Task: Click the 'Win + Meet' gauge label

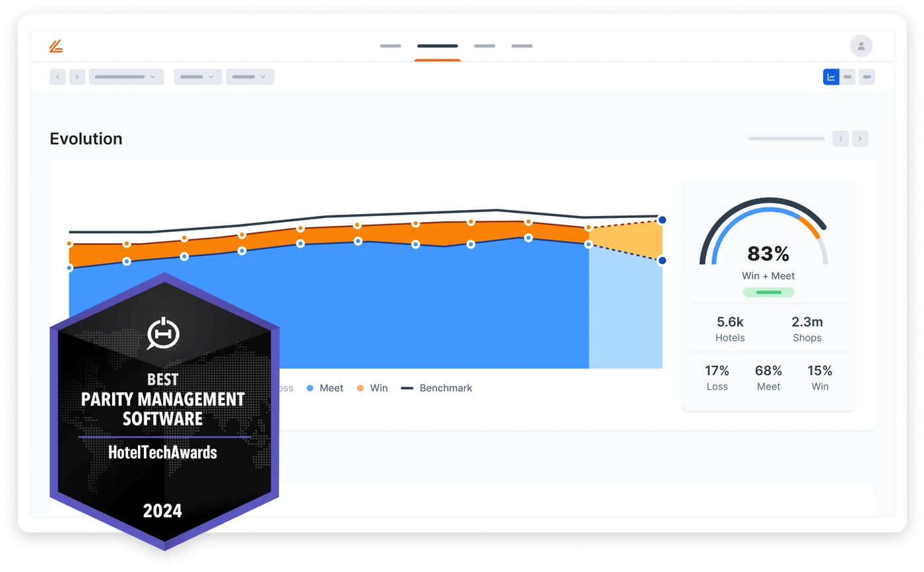Action: (768, 276)
